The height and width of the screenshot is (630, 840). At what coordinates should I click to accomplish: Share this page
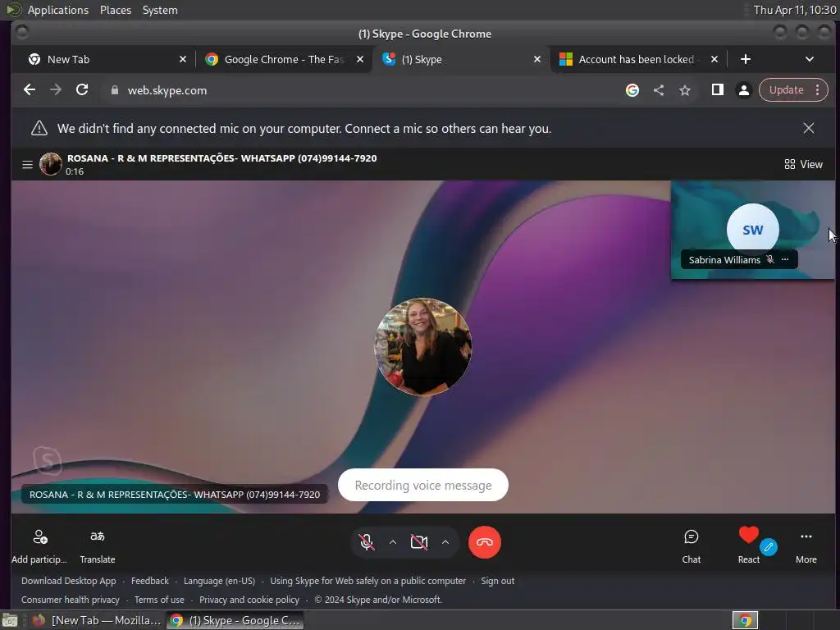659,90
